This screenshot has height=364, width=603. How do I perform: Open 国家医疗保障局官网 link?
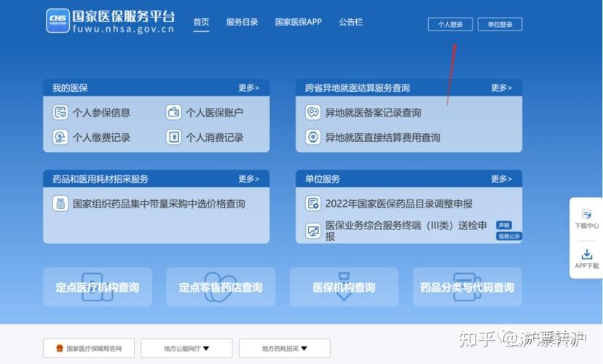[x=89, y=348]
